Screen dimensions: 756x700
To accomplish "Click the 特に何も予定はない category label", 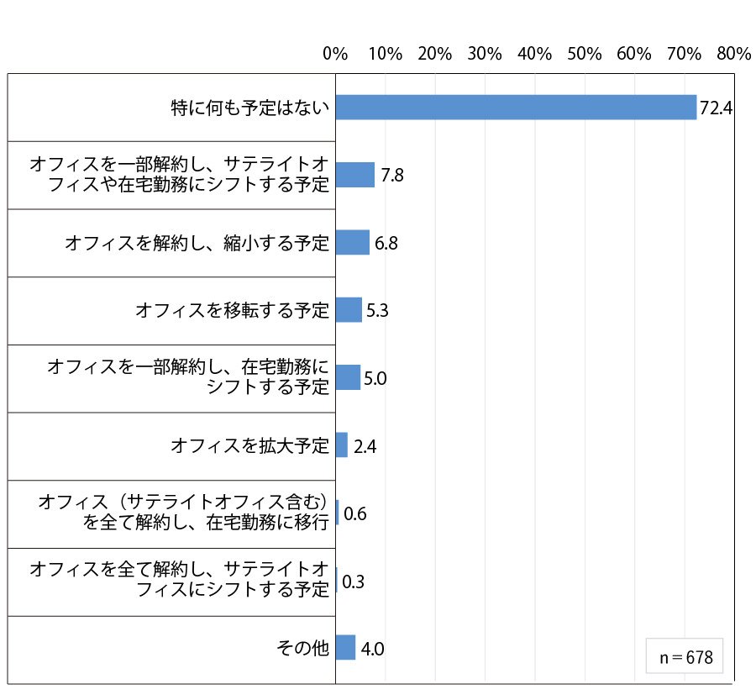I will pyautogui.click(x=249, y=108).
